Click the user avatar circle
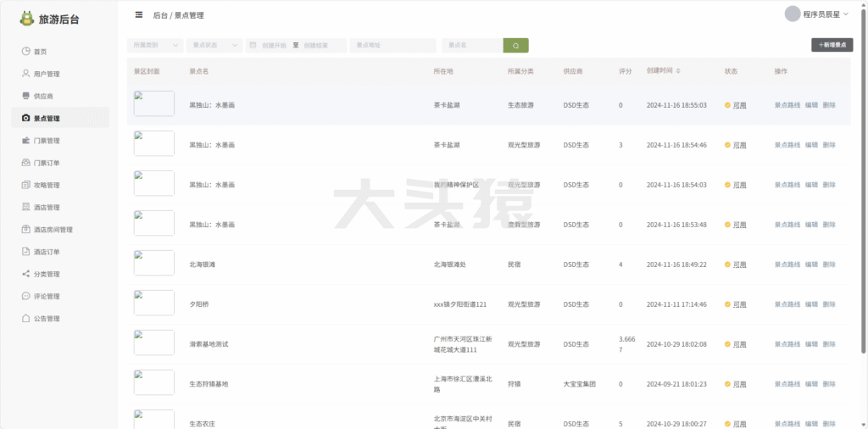This screenshot has height=429, width=868. 793,14
